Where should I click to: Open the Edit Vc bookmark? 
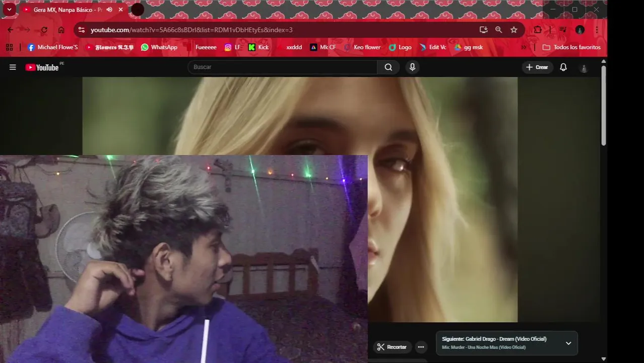click(433, 47)
